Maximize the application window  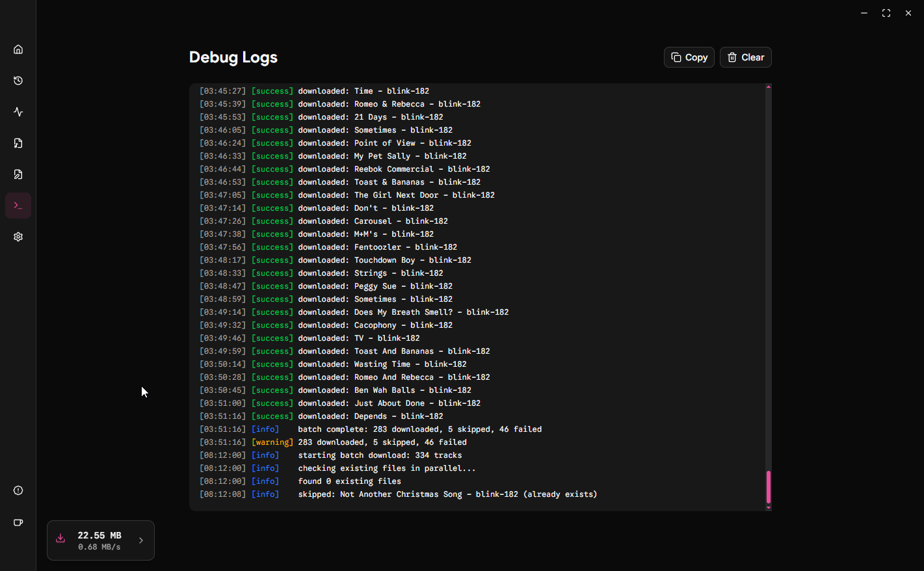click(886, 13)
